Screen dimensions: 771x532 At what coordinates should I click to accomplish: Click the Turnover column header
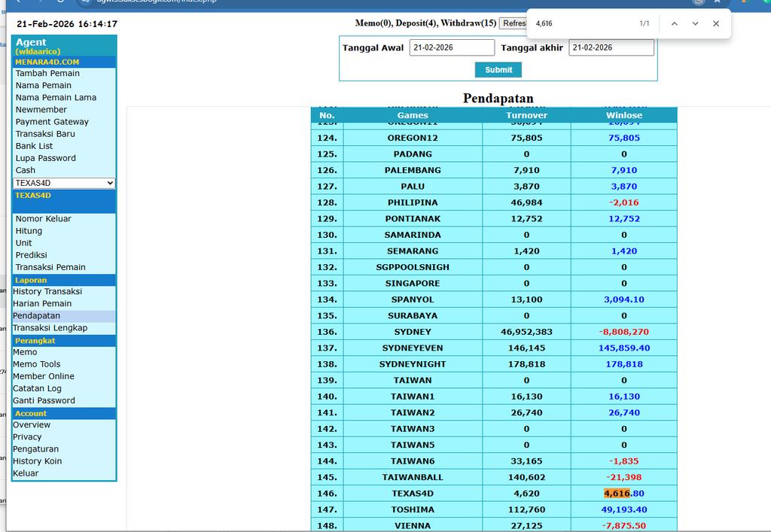(526, 115)
